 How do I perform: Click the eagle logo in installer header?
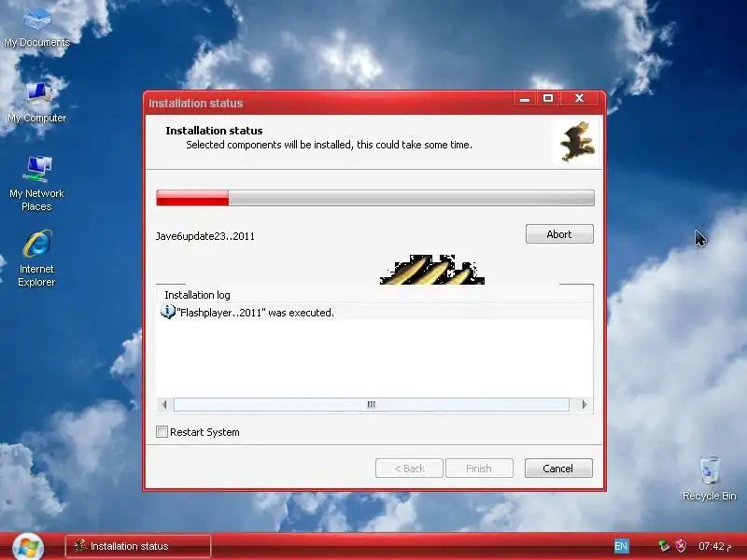click(x=577, y=142)
